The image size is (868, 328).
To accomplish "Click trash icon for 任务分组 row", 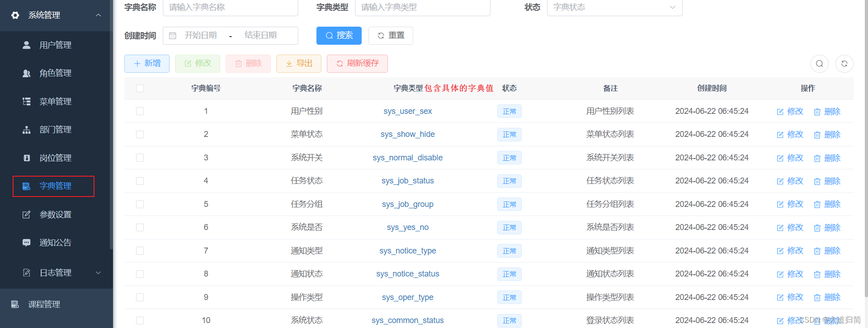I will pyautogui.click(x=817, y=204).
